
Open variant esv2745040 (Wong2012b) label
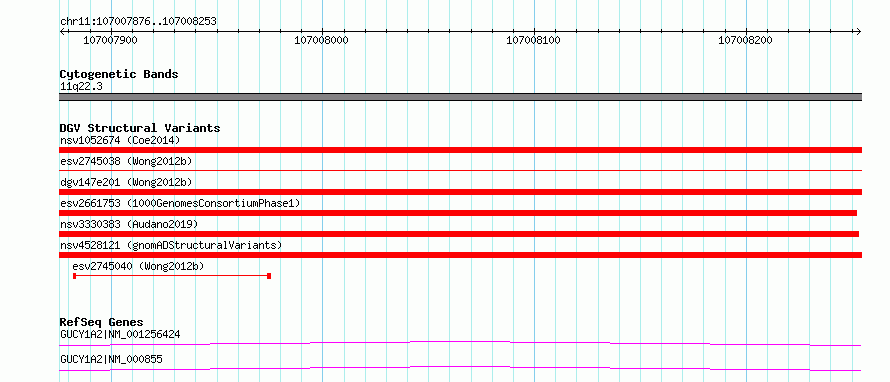[x=138, y=266]
